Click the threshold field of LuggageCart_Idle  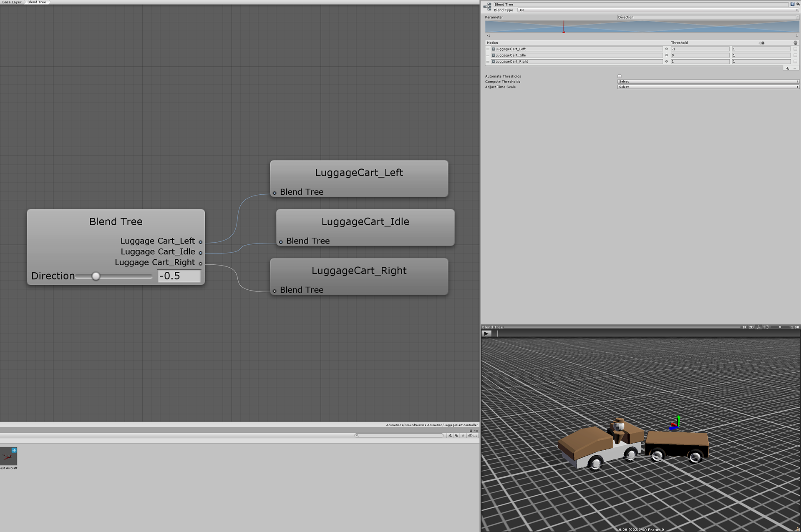700,55
